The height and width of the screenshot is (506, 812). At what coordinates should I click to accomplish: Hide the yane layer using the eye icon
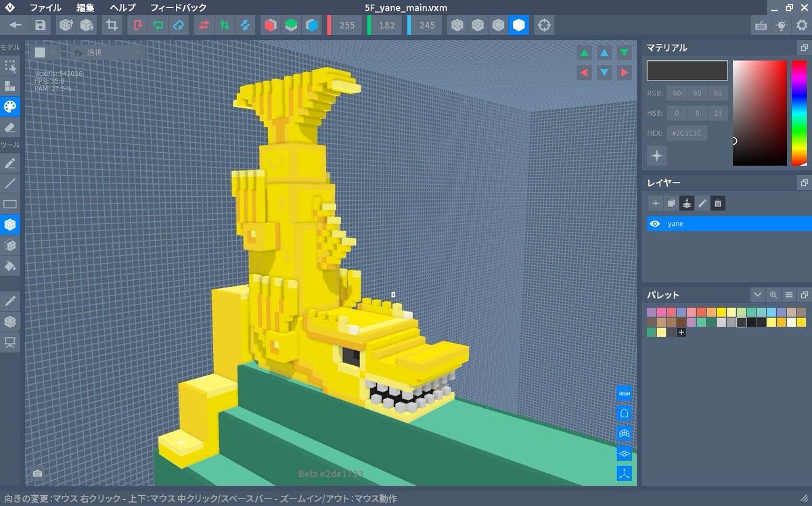[x=655, y=224]
